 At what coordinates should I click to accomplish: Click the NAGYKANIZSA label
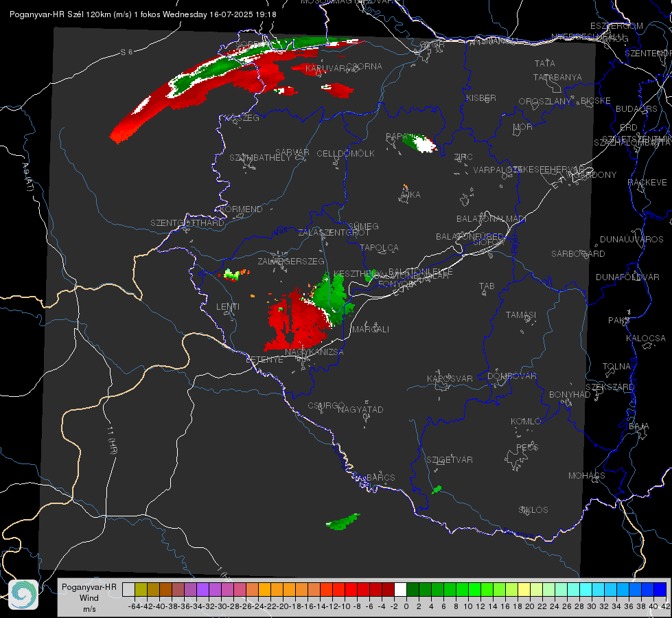[x=314, y=352]
